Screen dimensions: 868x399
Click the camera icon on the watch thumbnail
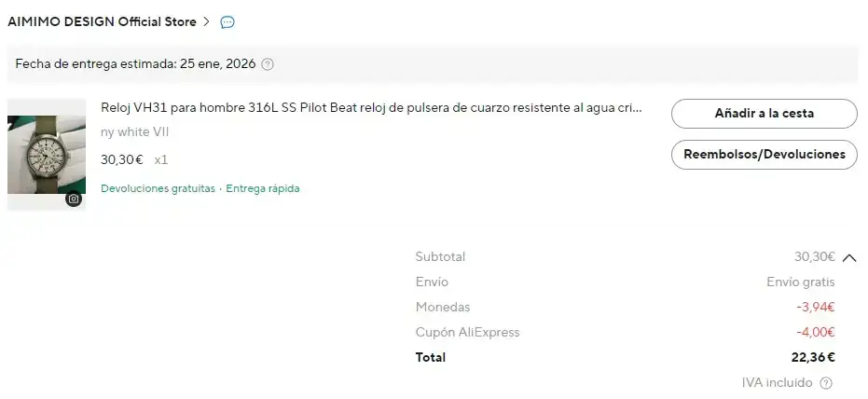(74, 199)
